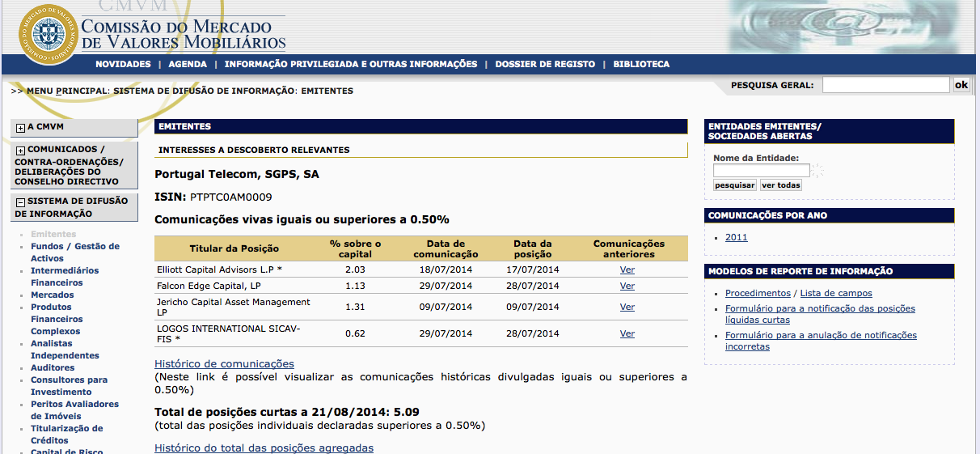Click Ver for LOGOS INTERNATIONAL SICAV-FIS

click(x=627, y=333)
